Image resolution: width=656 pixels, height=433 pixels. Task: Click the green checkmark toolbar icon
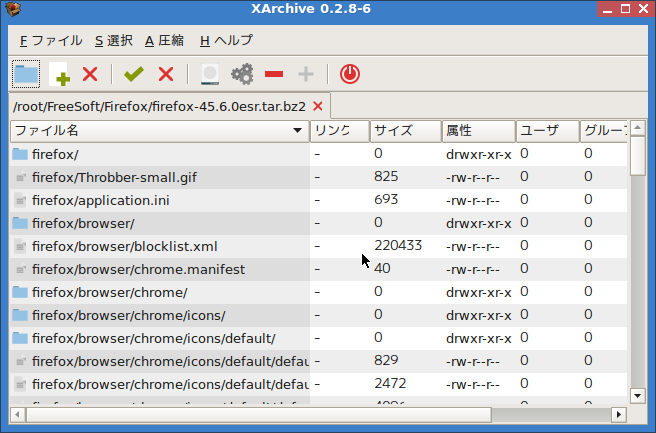click(134, 74)
